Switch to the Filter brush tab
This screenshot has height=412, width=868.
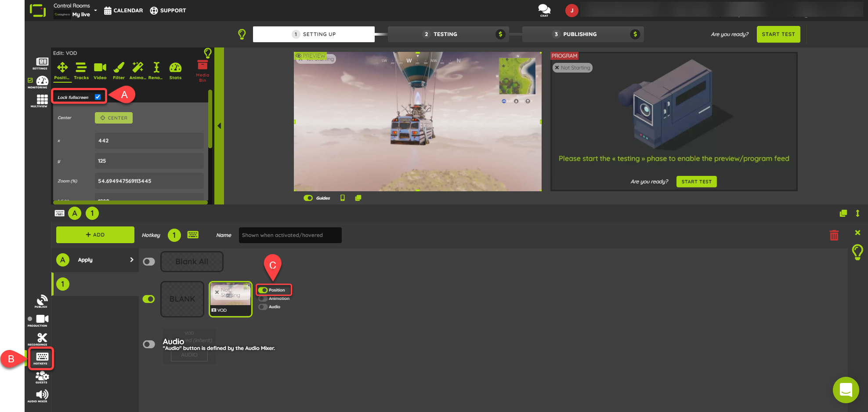(x=119, y=70)
